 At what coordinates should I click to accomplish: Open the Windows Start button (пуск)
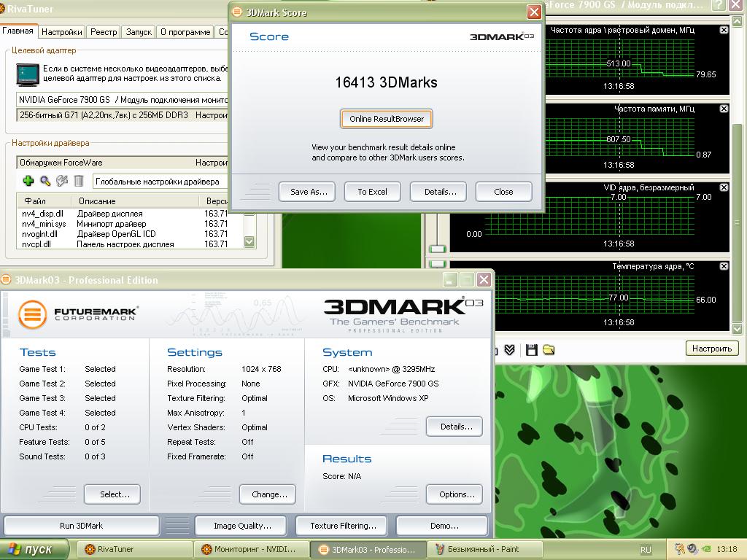click(35, 550)
